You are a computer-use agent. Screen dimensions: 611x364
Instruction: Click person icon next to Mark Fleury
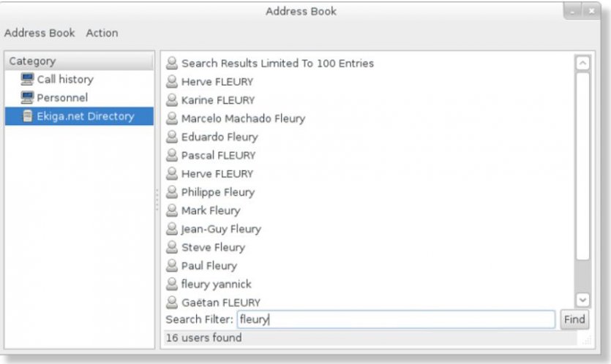click(172, 211)
